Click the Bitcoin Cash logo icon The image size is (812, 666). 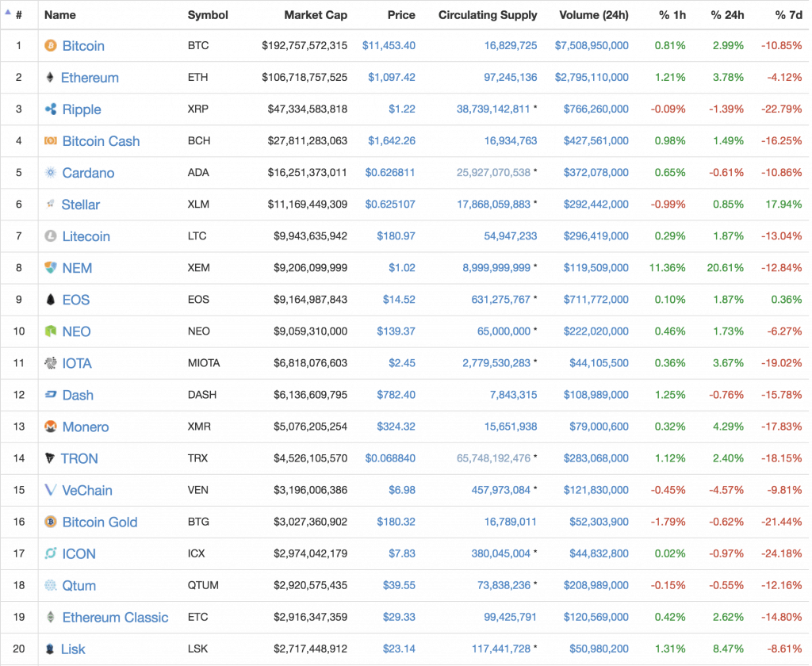51,141
